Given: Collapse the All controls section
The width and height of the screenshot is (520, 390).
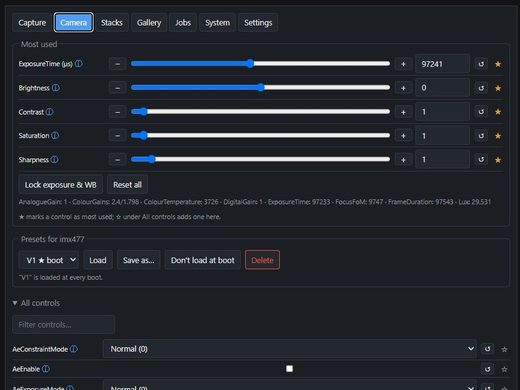Looking at the screenshot, I should (36, 303).
